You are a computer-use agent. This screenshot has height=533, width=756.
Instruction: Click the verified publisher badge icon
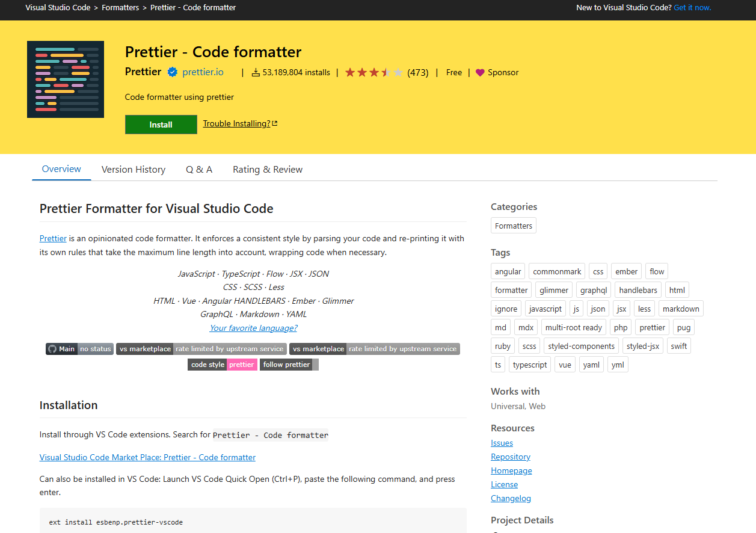tap(172, 72)
